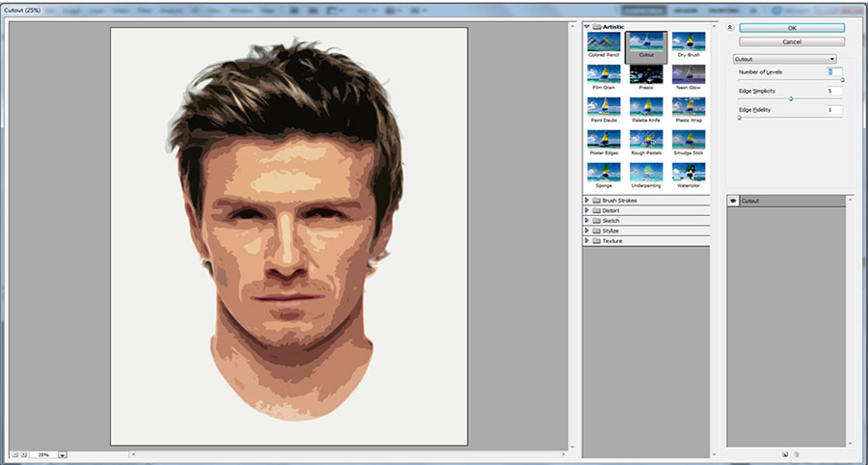Choose the Poster Edges filter
Image resolution: width=868 pixels, height=465 pixels.
pos(604,141)
